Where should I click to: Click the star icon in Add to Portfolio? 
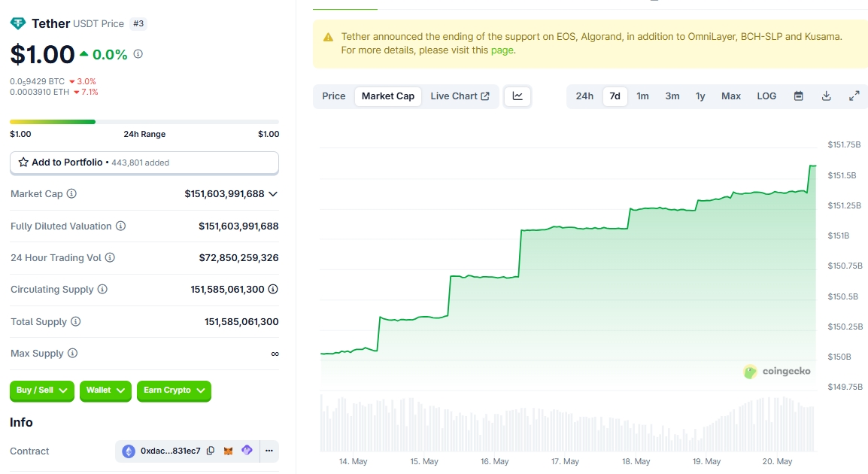23,163
